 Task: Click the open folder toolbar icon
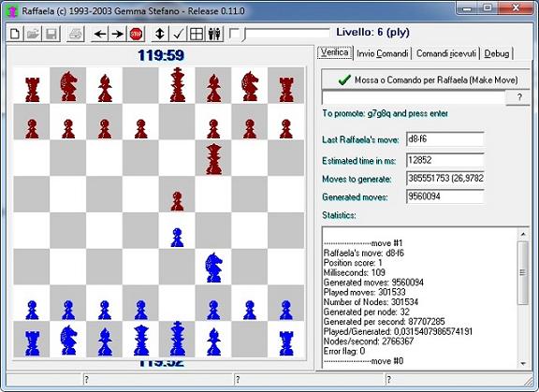point(33,34)
